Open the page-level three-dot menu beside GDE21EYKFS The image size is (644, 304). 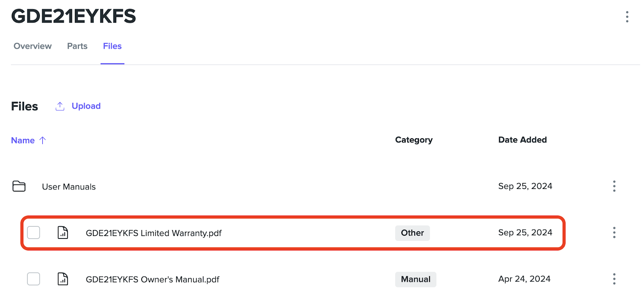click(627, 16)
